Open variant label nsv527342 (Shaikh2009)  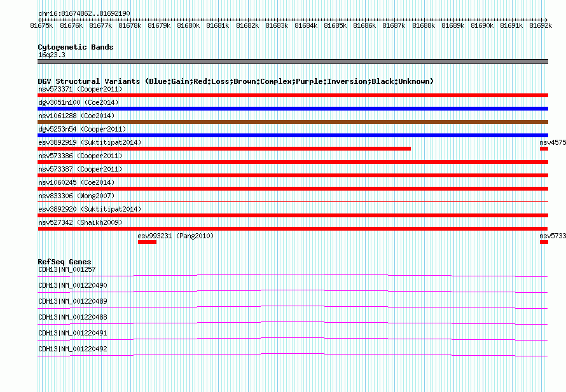coord(80,222)
